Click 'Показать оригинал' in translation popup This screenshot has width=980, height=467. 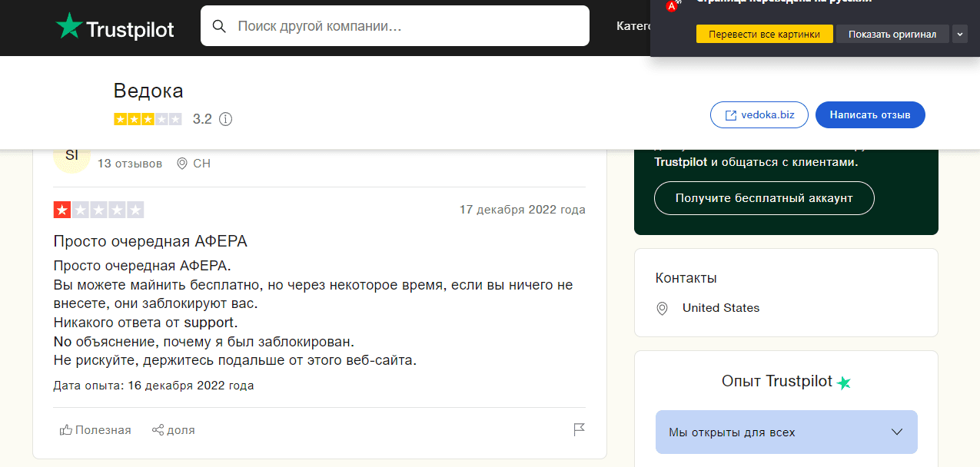coord(892,35)
